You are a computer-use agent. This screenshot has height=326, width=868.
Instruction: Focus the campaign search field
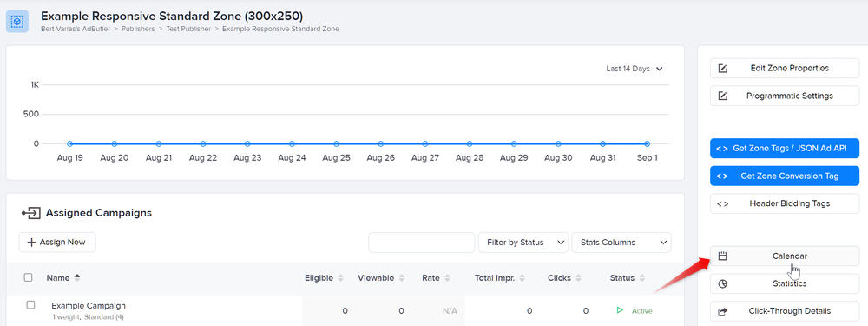click(x=422, y=243)
